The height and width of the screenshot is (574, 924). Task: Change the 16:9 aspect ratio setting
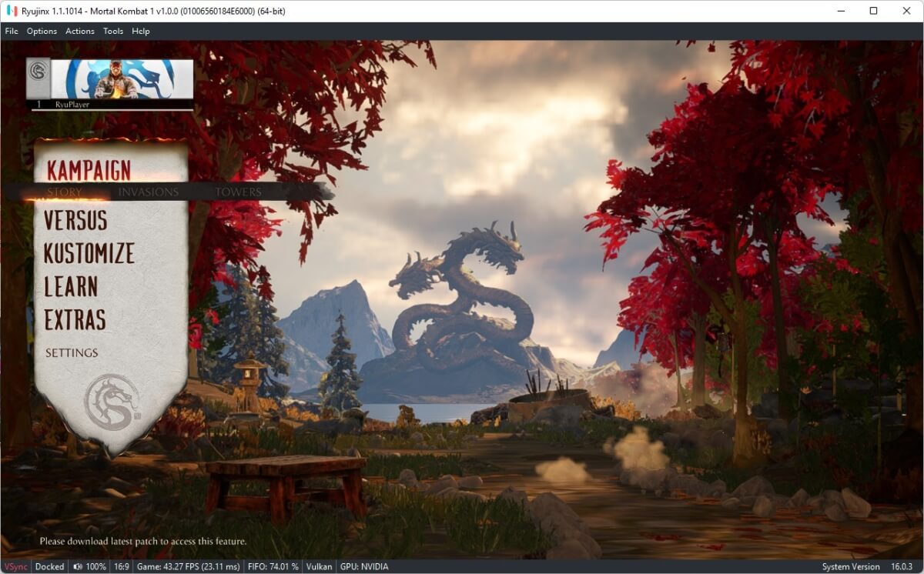(122, 566)
